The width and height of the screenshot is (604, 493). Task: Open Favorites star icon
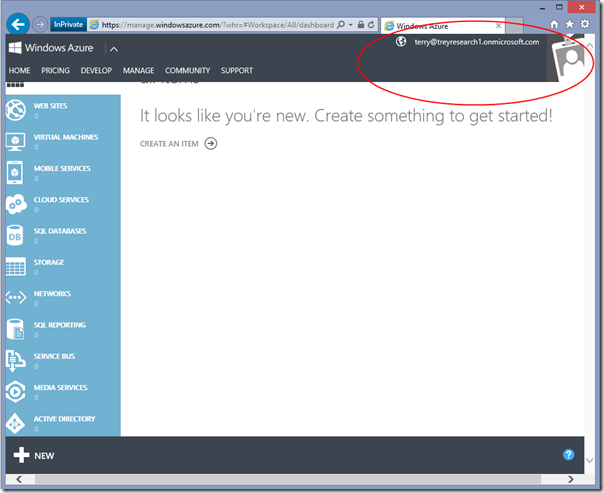569,24
